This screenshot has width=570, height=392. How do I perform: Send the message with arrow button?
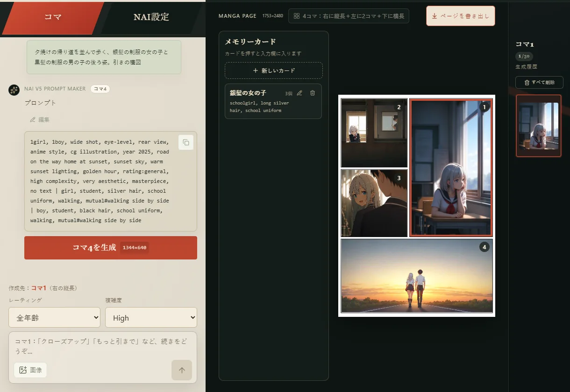pyautogui.click(x=182, y=370)
